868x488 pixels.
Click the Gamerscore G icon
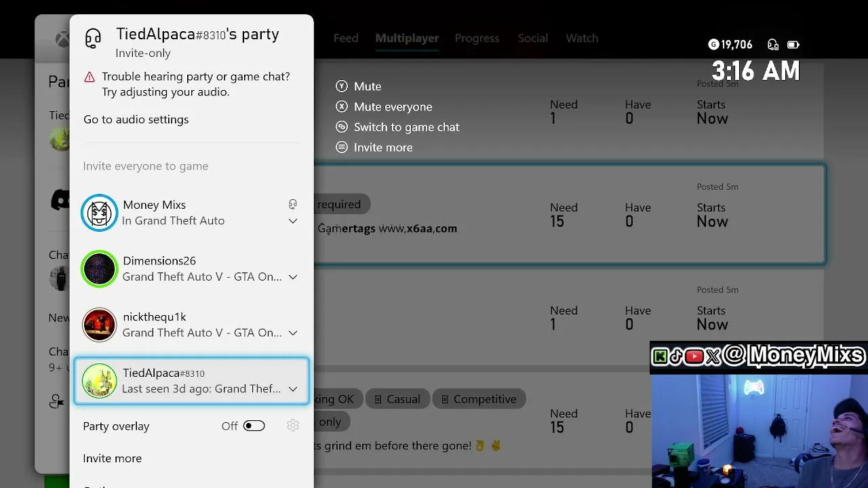pyautogui.click(x=713, y=45)
